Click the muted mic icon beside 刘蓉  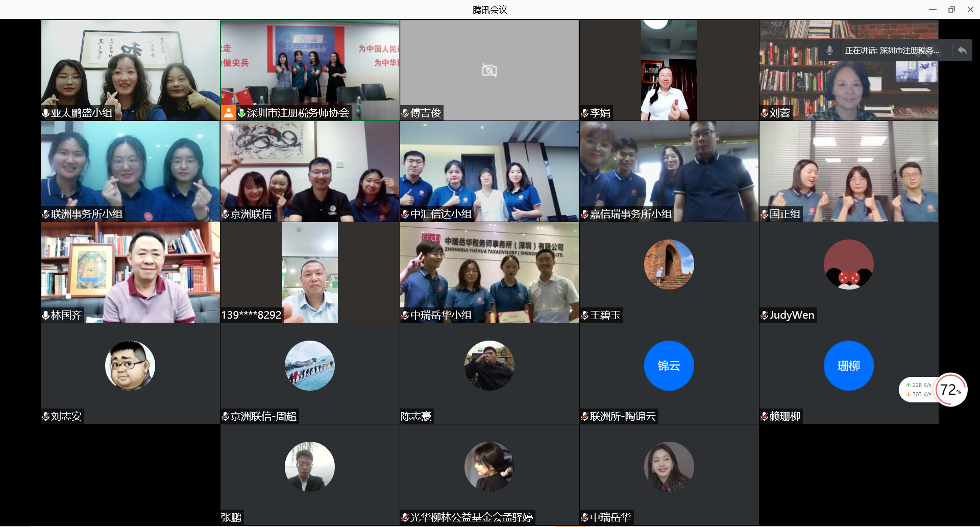click(x=764, y=113)
